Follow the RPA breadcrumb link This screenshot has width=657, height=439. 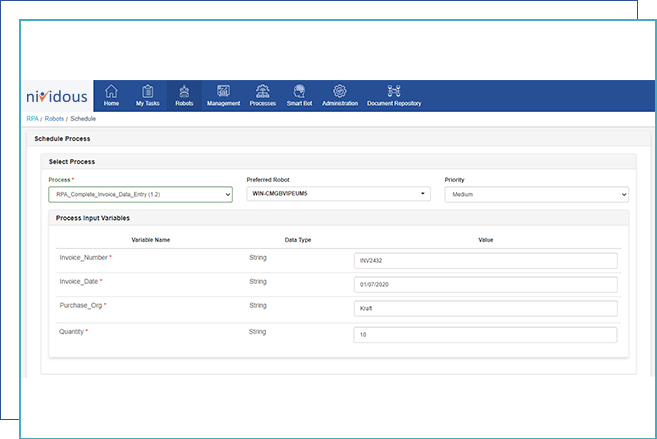[x=32, y=119]
